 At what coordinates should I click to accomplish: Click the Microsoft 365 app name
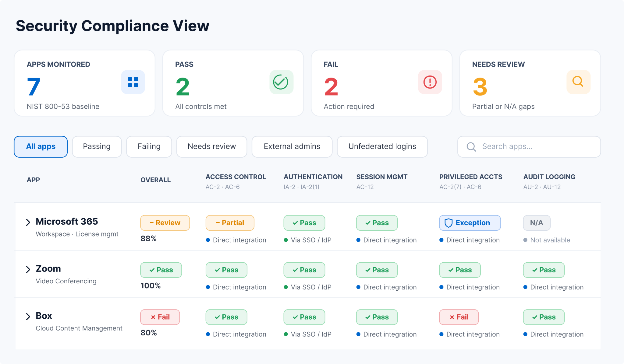(x=67, y=221)
